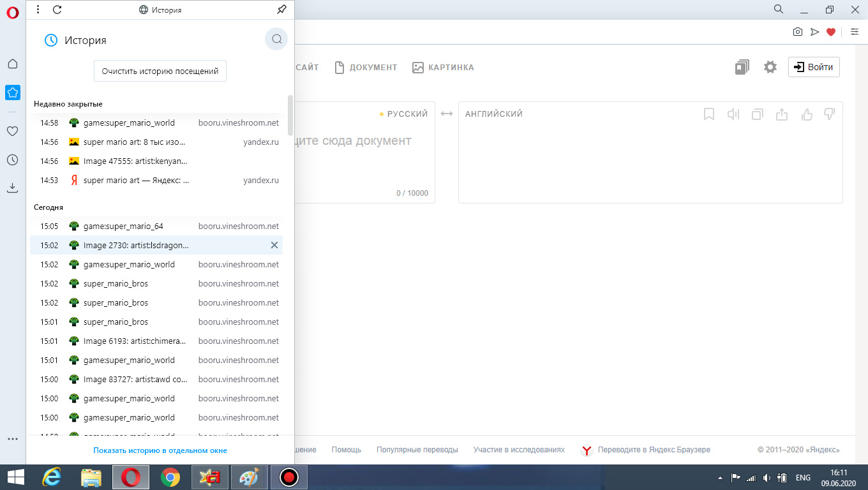Open the Помощь footer link
This screenshot has height=490, width=868.
tap(347, 450)
